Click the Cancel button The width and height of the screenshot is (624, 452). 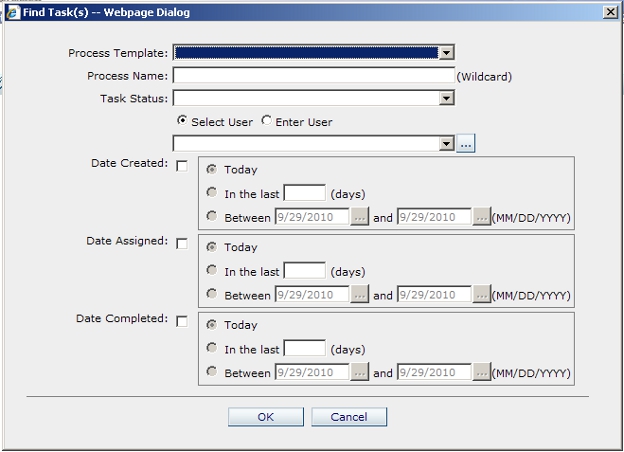[x=349, y=417]
